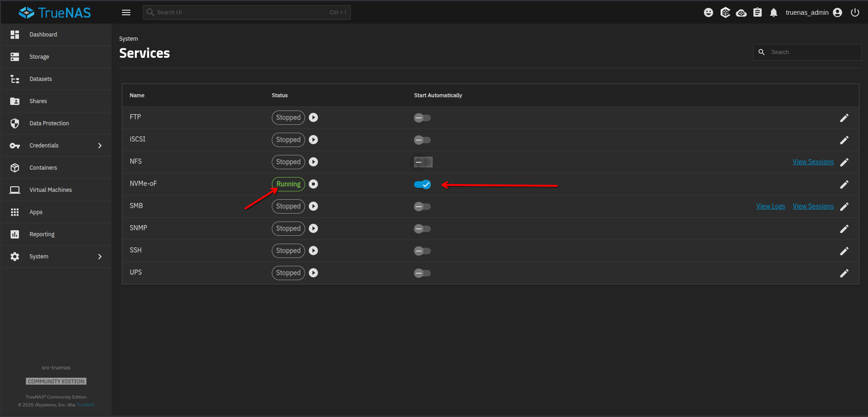Open Virtual Machines in sidebar

56,190
